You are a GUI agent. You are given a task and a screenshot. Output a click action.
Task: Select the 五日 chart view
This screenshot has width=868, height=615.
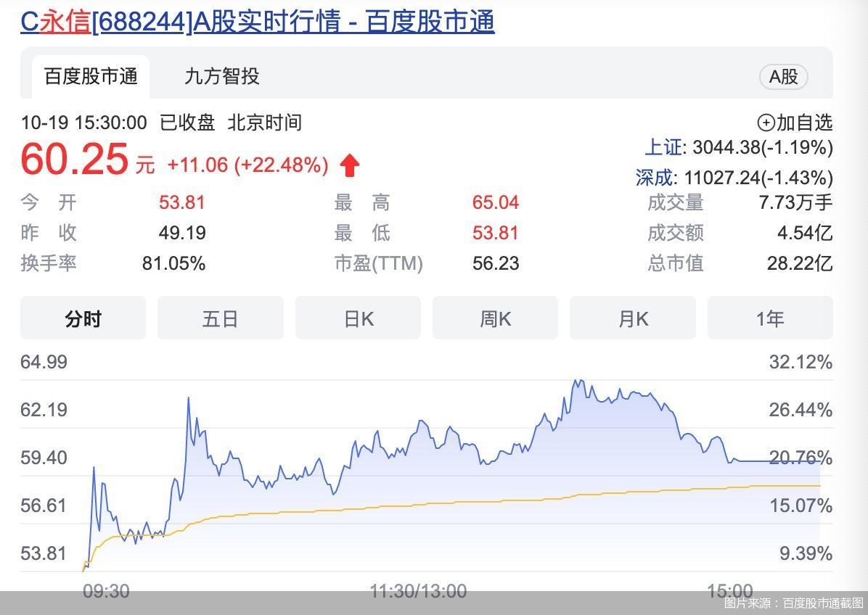click(x=220, y=318)
